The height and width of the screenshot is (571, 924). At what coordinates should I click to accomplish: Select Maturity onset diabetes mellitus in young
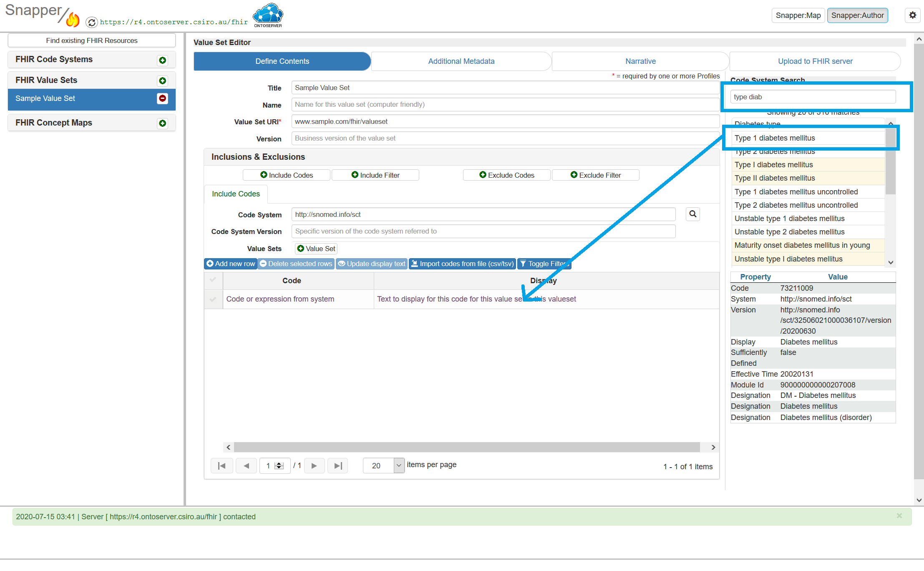pyautogui.click(x=808, y=245)
